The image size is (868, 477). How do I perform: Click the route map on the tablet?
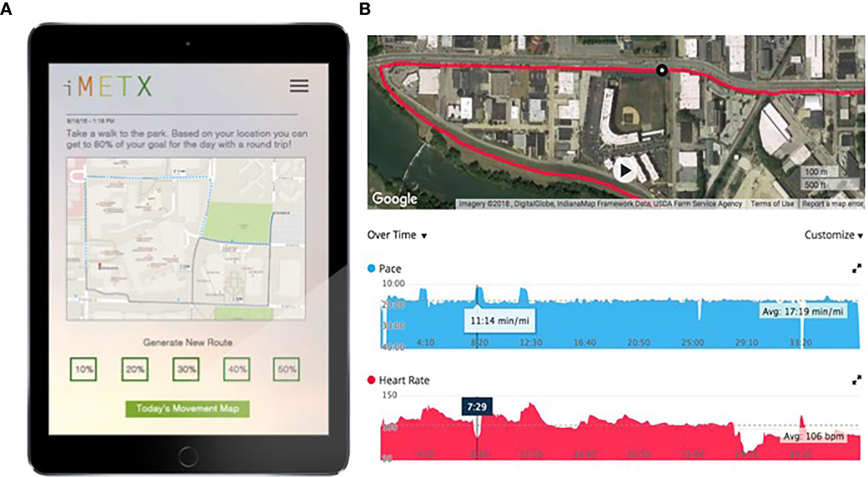[x=186, y=238]
